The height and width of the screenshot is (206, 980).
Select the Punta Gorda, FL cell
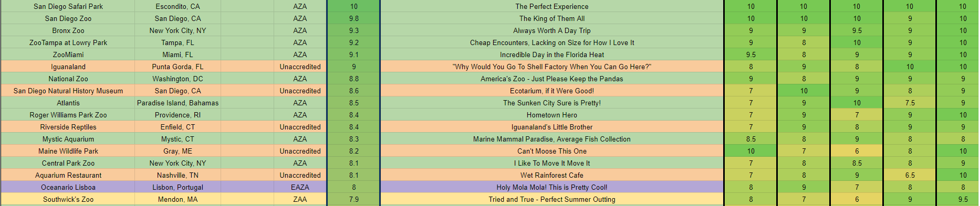click(178, 67)
